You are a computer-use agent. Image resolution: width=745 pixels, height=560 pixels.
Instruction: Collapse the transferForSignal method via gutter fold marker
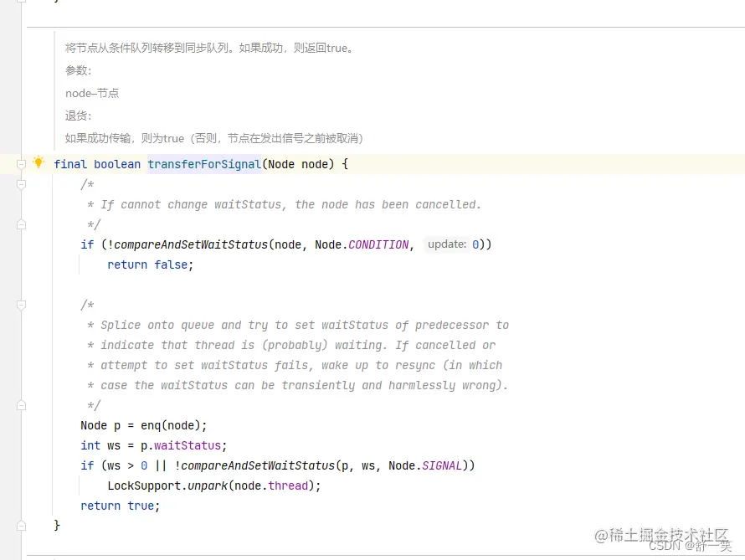pyautogui.click(x=21, y=164)
